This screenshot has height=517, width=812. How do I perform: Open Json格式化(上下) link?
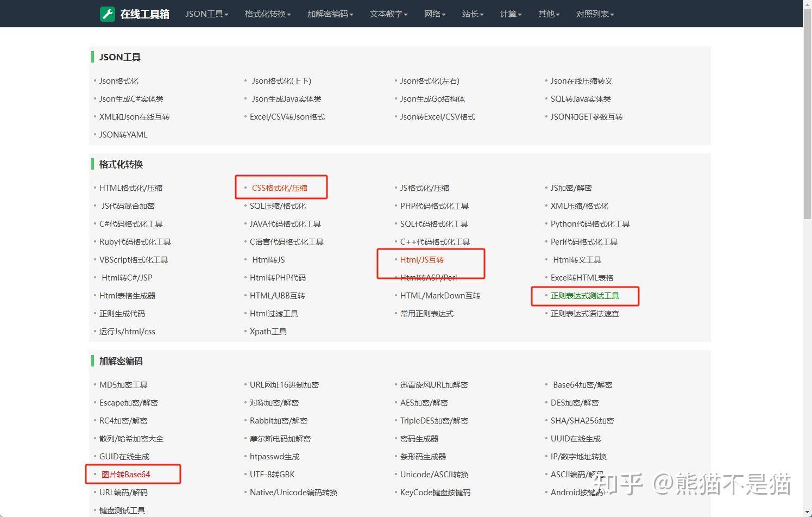[281, 81]
